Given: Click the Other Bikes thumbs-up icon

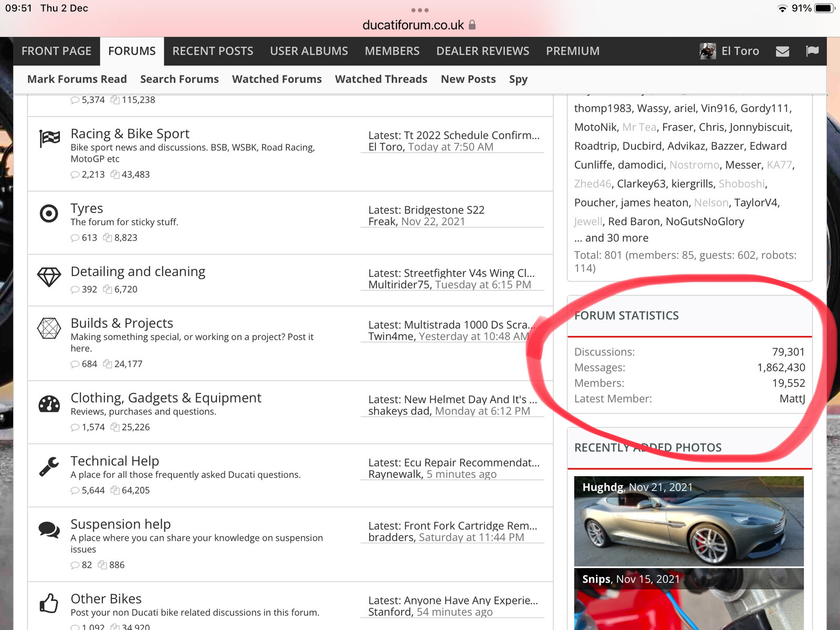Looking at the screenshot, I should (x=49, y=604).
